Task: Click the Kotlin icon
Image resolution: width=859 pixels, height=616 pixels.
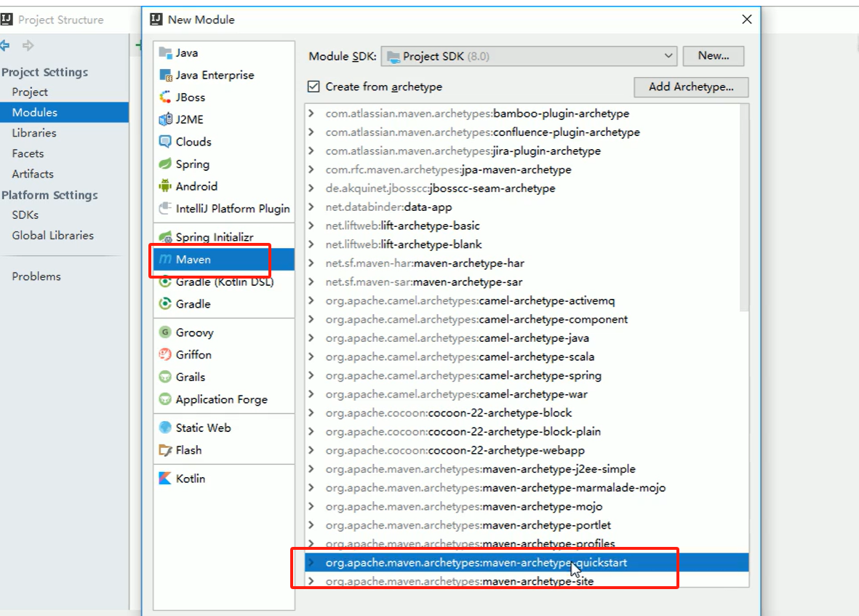Action: tap(165, 479)
